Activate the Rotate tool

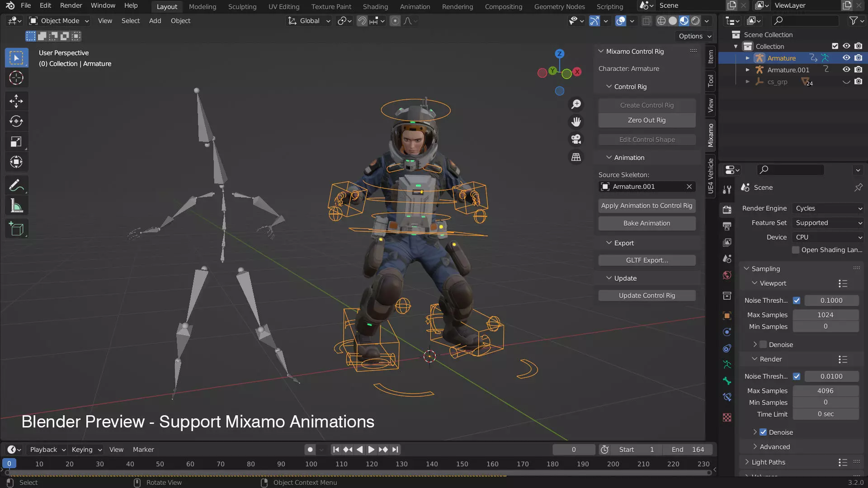16,121
